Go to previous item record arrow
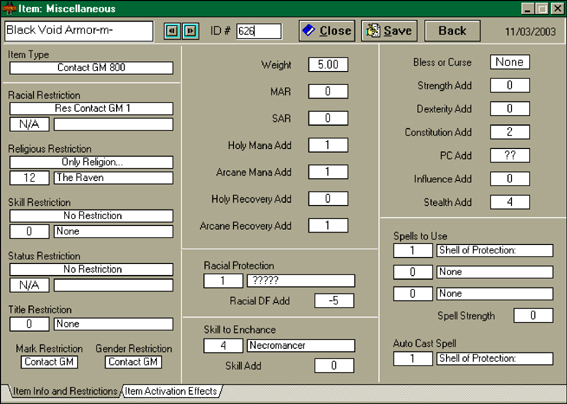The image size is (567, 404). pos(172,31)
